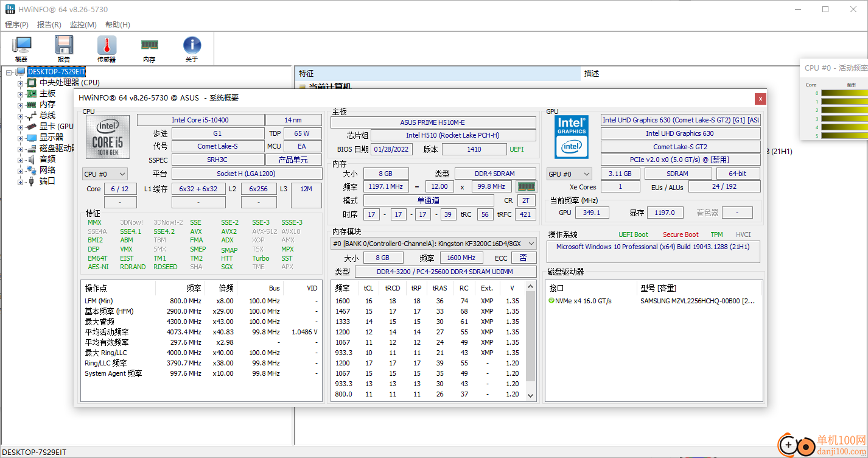Image resolution: width=868 pixels, height=458 pixels.
Task: Click the 显卡 graphics card tree icon
Action: (x=32, y=127)
